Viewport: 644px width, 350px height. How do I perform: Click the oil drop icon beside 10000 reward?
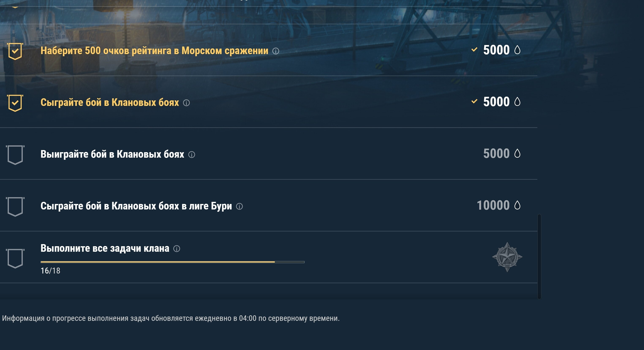click(517, 205)
